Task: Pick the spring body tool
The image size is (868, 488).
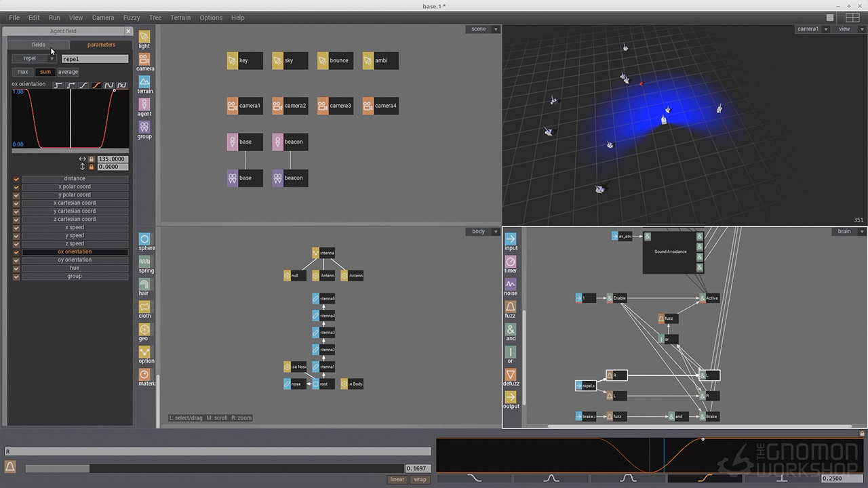Action: (x=145, y=262)
